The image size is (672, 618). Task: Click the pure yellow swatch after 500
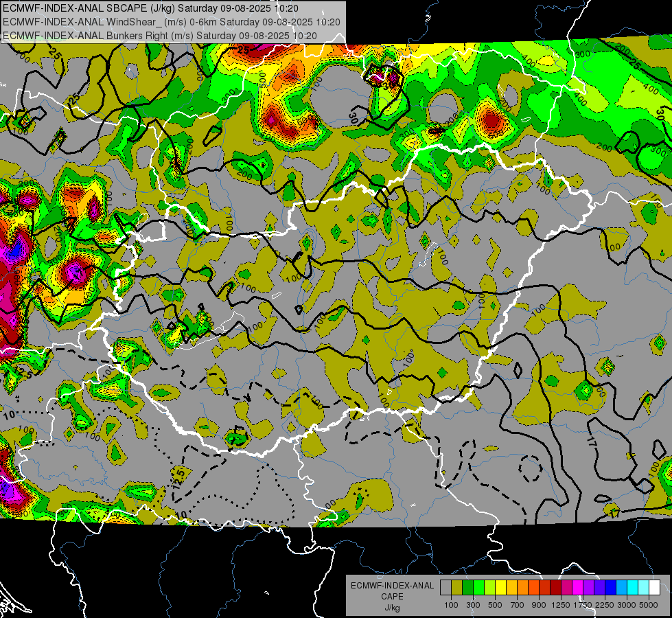[500, 587]
